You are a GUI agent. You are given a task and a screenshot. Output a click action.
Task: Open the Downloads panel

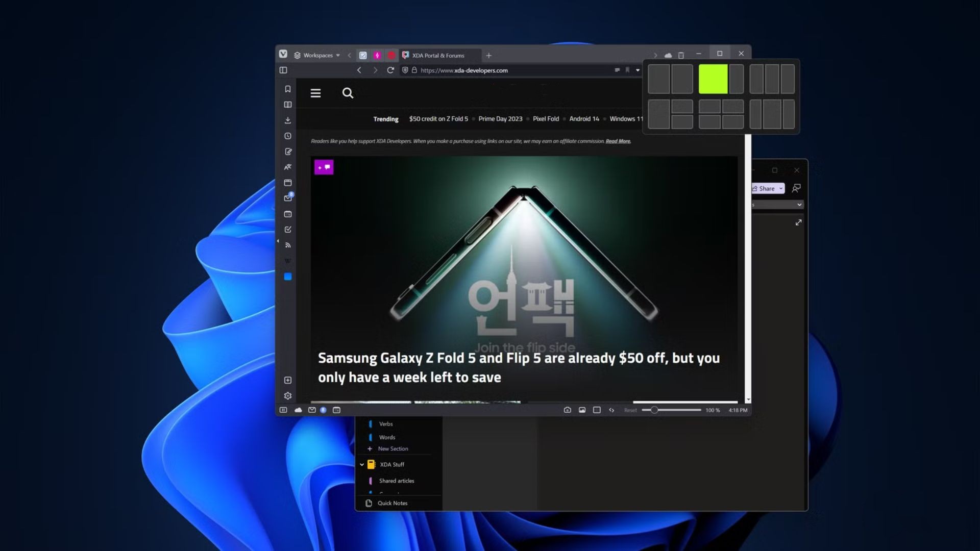tap(288, 120)
